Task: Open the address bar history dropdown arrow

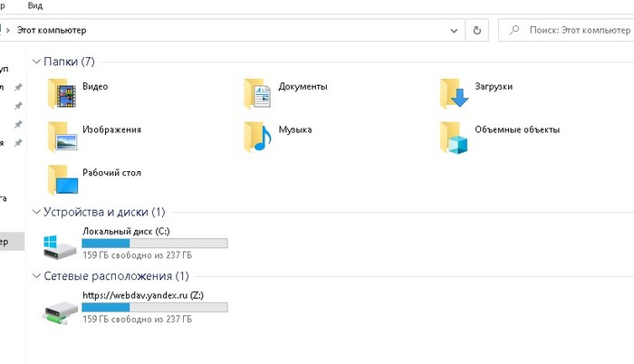Action: click(x=454, y=30)
